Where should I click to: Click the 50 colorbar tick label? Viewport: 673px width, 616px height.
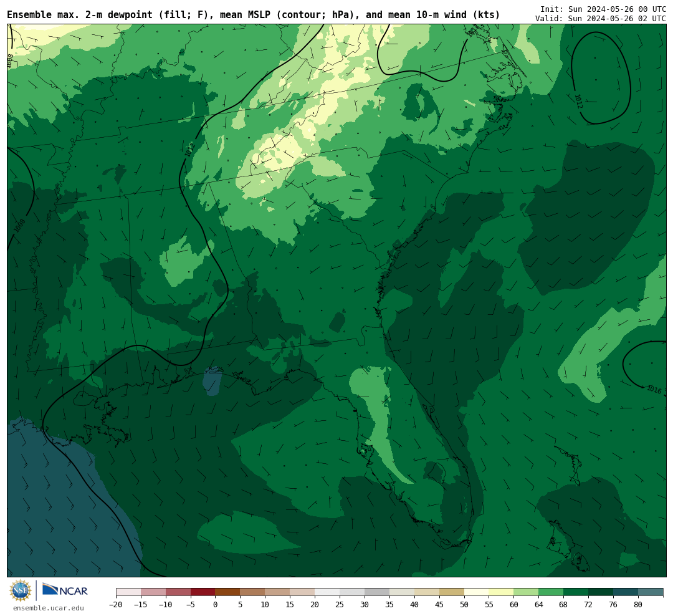click(x=464, y=604)
